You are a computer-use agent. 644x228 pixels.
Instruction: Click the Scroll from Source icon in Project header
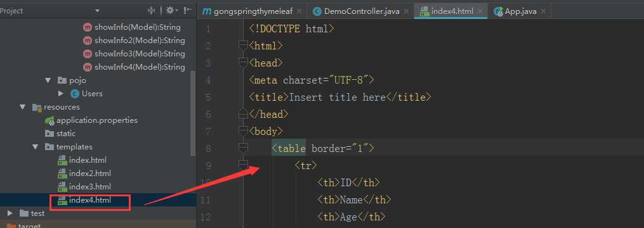[x=151, y=11]
